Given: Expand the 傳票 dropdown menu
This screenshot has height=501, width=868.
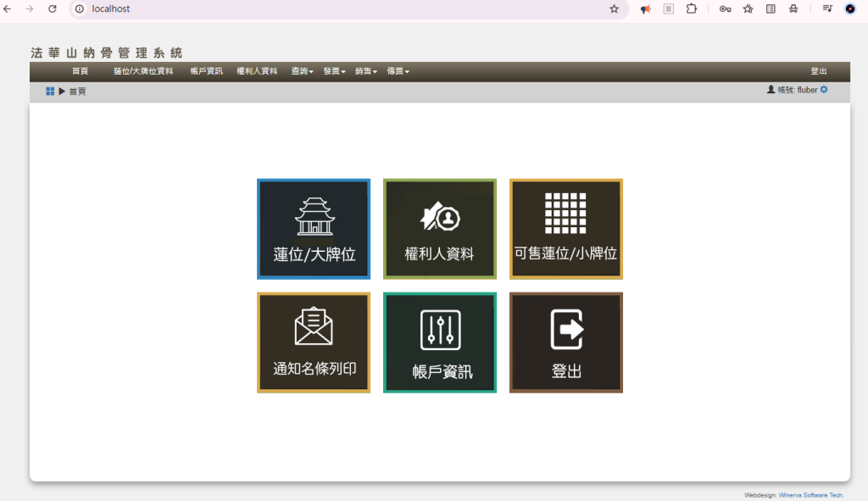Looking at the screenshot, I should coord(398,71).
